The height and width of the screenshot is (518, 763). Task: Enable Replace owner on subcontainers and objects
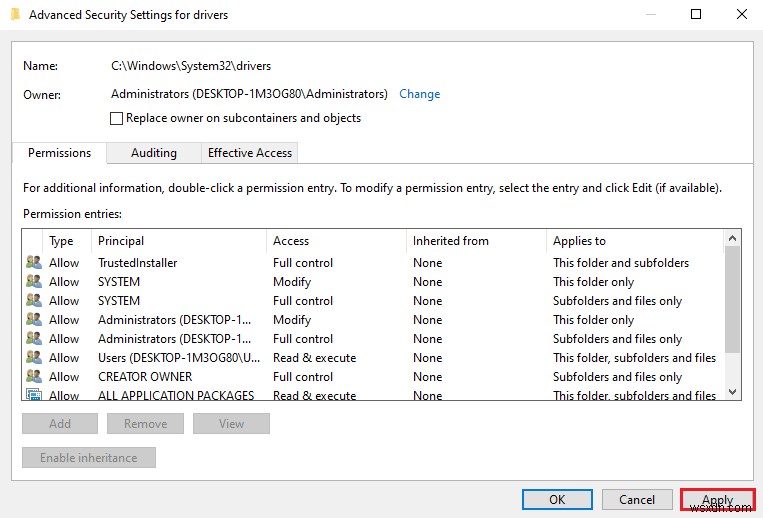coord(117,118)
